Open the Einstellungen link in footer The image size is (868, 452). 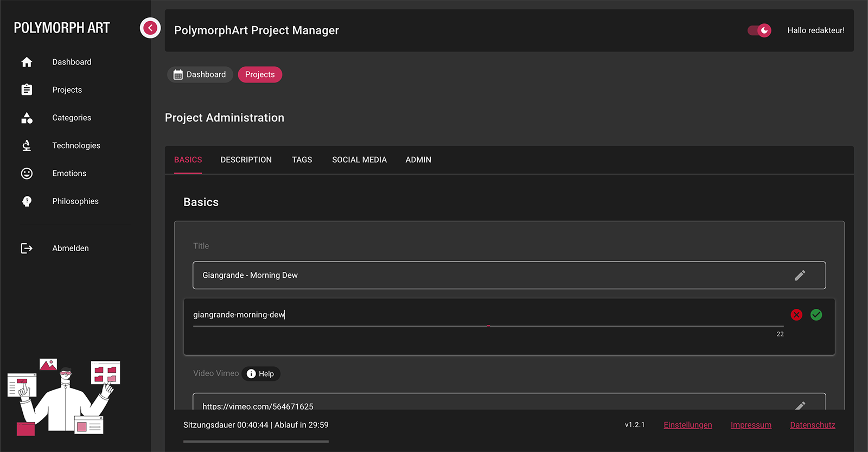(688, 425)
